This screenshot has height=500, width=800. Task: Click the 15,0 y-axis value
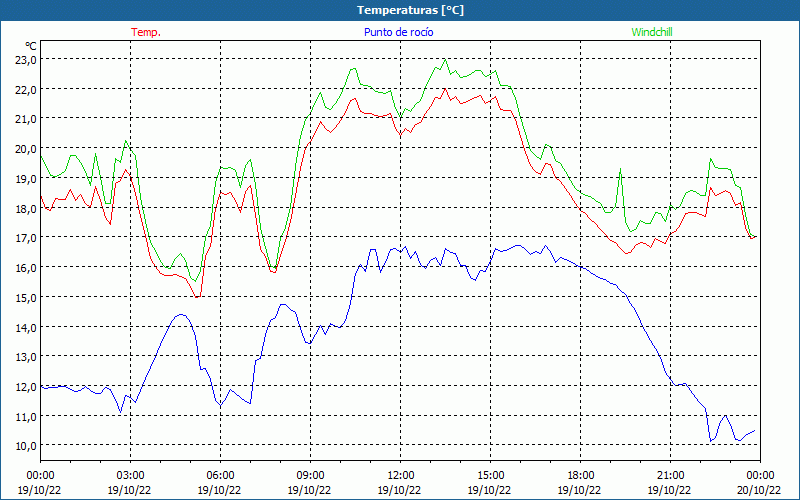coord(26,297)
